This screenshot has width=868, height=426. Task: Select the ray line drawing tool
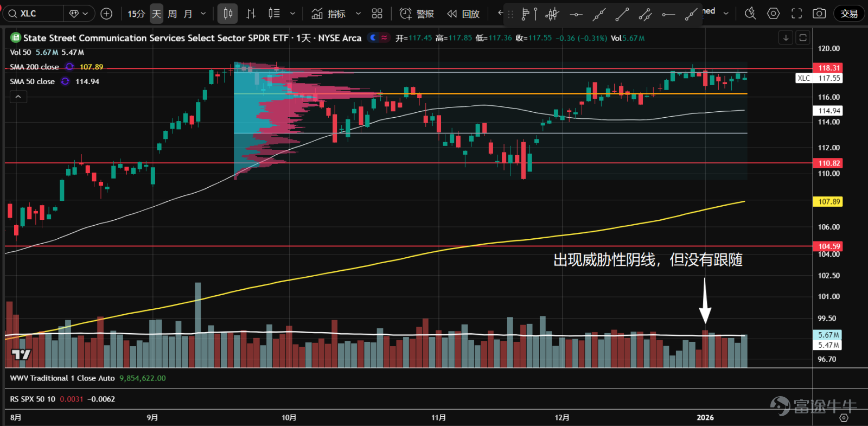[x=691, y=14]
